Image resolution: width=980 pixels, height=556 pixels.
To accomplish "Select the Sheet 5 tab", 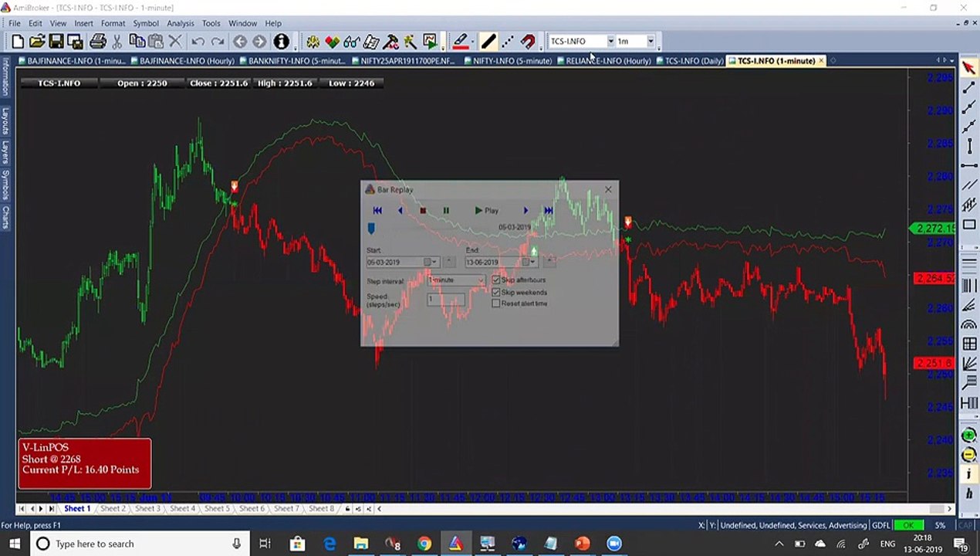I will 217,508.
